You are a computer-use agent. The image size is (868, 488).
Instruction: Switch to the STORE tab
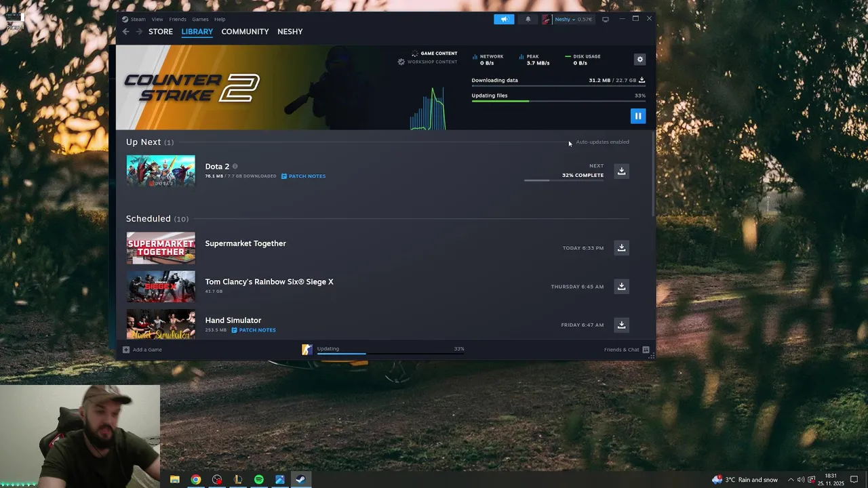point(161,32)
